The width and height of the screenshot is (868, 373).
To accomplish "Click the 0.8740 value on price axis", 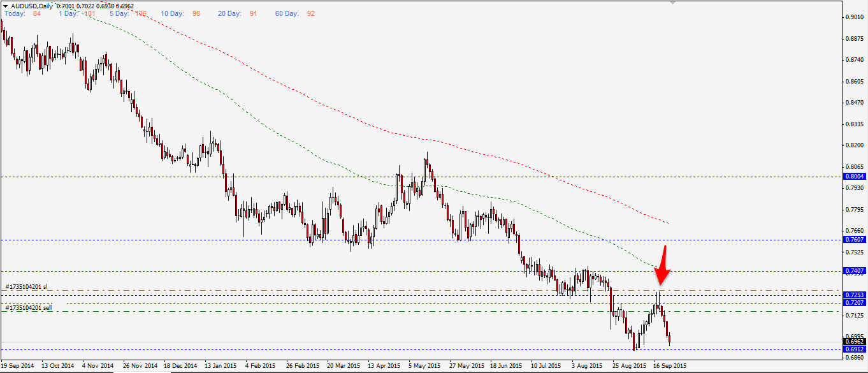I will [855, 60].
